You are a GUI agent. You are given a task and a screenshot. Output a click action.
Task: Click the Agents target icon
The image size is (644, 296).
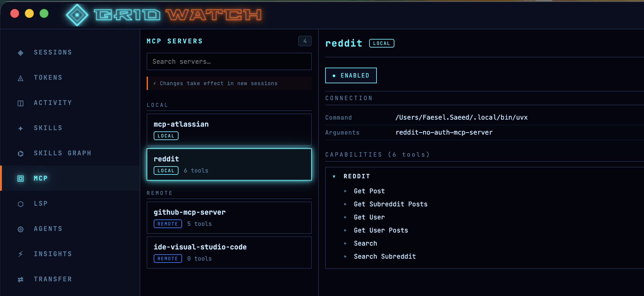point(20,229)
